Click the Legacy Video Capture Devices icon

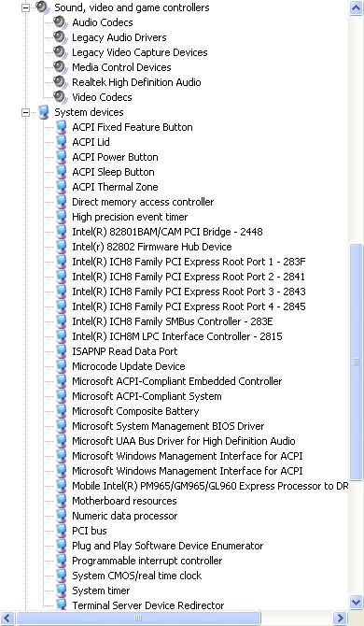click(61, 52)
